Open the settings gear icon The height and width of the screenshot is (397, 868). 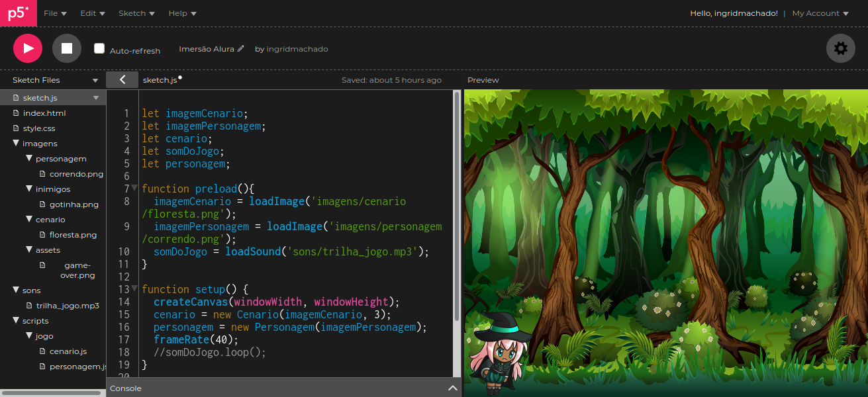(x=840, y=48)
